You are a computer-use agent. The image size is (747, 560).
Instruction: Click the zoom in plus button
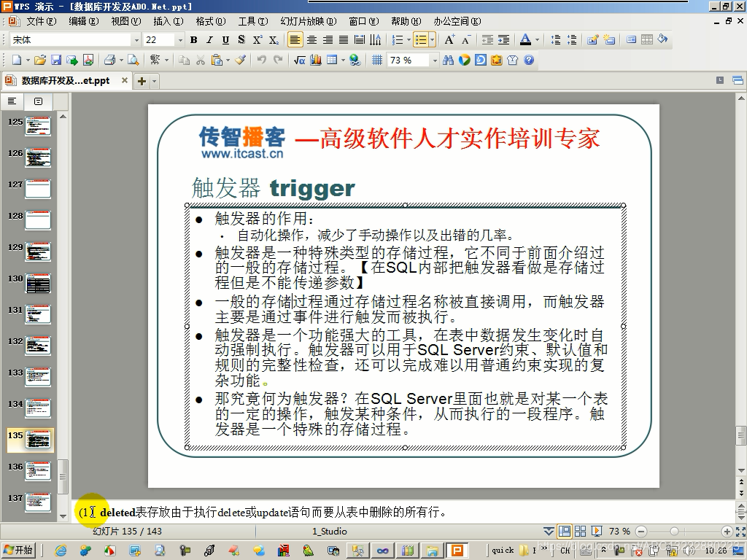727,531
